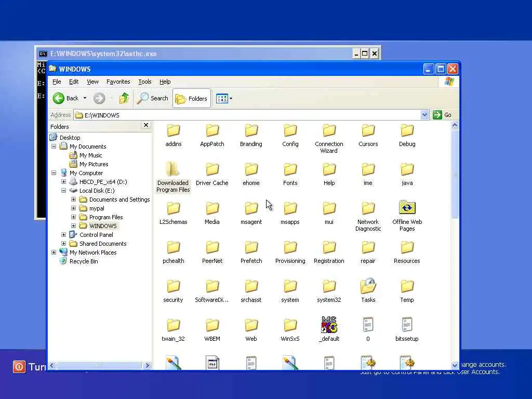The width and height of the screenshot is (532, 399).
Task: Click the Back navigation button
Action: coord(66,98)
